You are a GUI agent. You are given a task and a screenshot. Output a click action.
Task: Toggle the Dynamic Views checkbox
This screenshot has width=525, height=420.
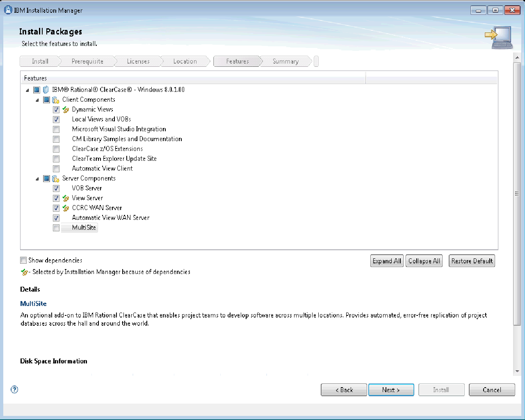click(x=56, y=110)
